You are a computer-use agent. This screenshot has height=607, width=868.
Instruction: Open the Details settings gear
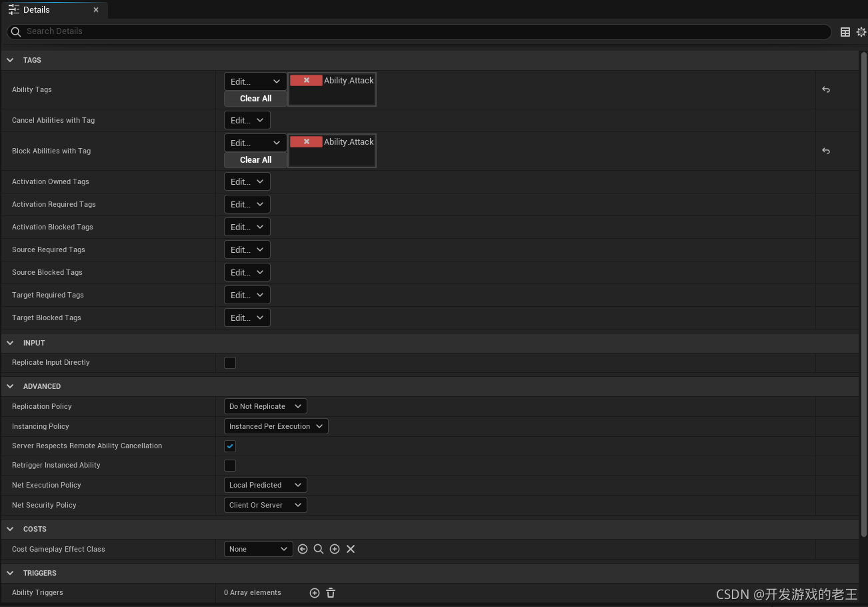861,32
